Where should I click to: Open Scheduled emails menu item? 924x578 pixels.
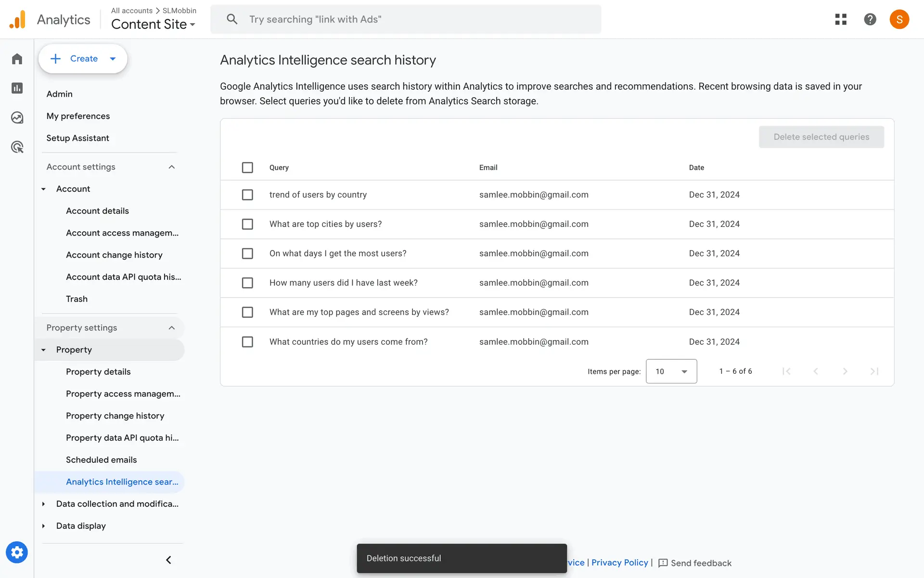pyautogui.click(x=101, y=460)
